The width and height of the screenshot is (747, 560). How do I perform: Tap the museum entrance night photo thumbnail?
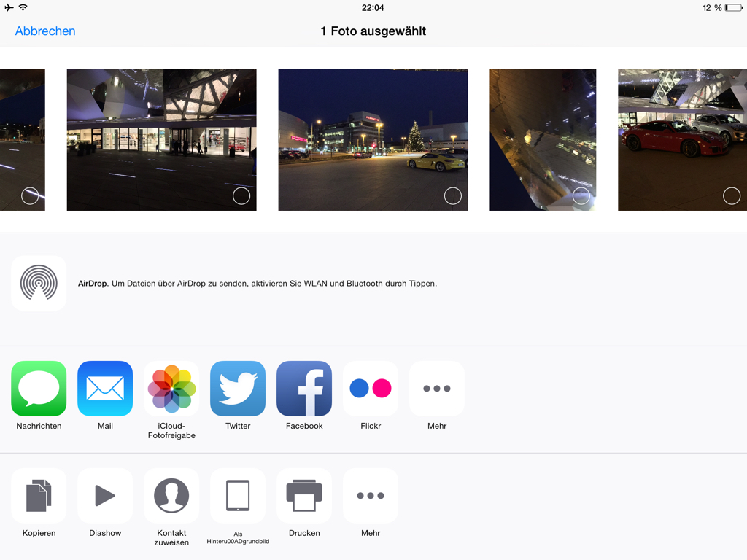[161, 139]
